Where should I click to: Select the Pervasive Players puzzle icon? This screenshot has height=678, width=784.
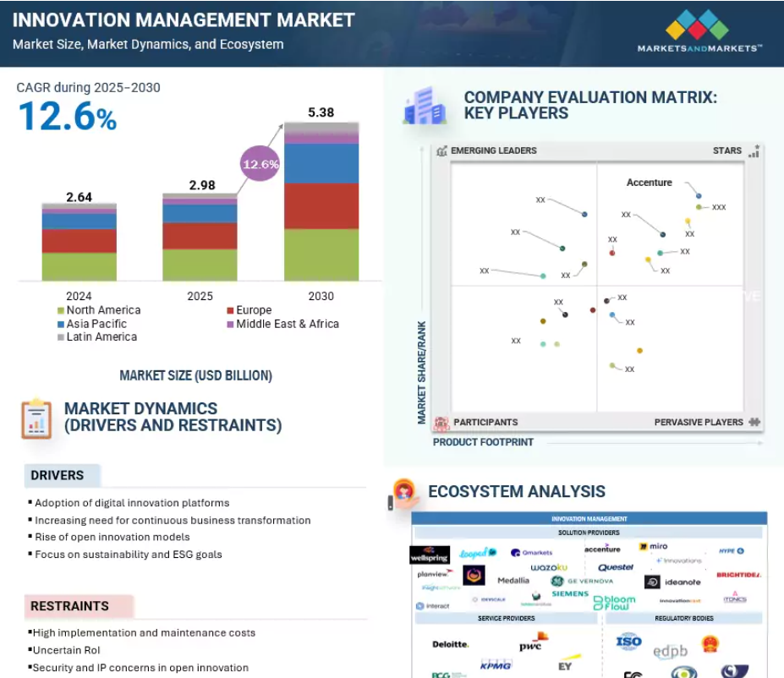(x=754, y=422)
